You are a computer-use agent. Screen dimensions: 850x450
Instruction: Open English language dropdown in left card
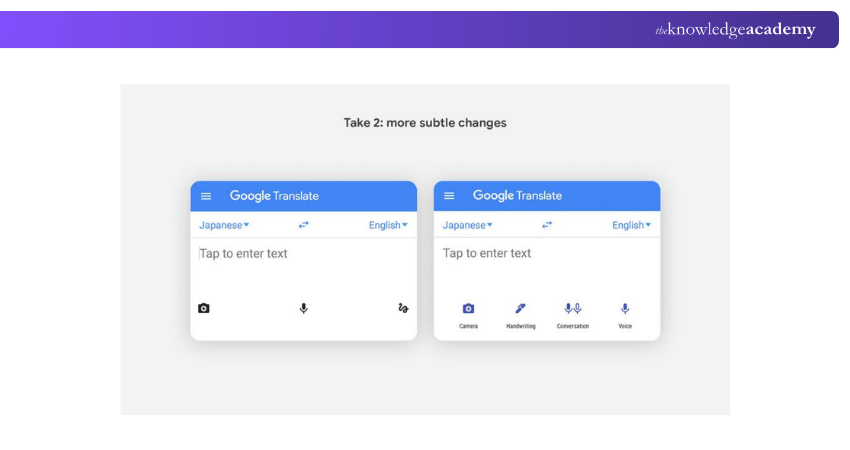(388, 225)
